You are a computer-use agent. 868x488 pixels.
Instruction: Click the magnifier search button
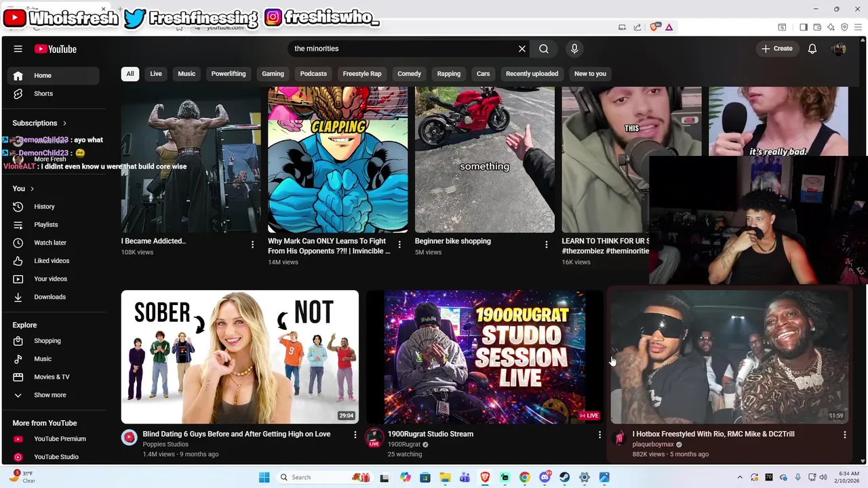pos(544,49)
